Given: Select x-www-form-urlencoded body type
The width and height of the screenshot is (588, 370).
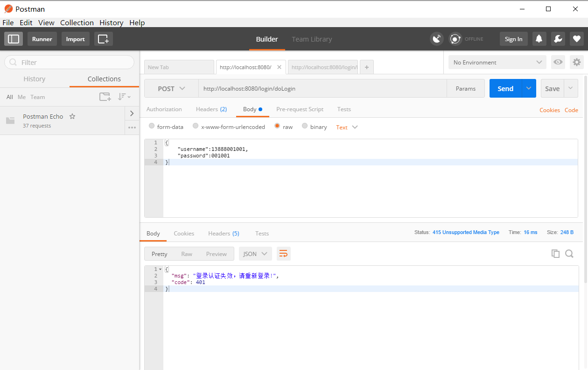Looking at the screenshot, I should (x=196, y=126).
